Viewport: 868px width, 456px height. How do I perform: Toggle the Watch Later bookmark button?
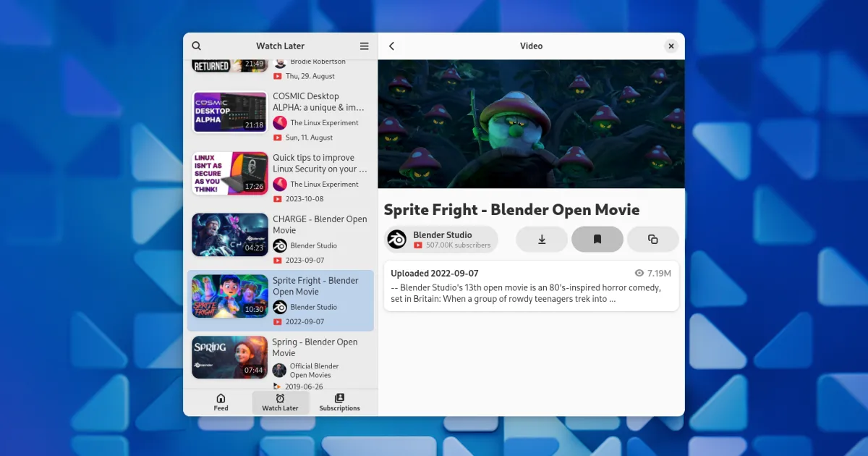(597, 240)
